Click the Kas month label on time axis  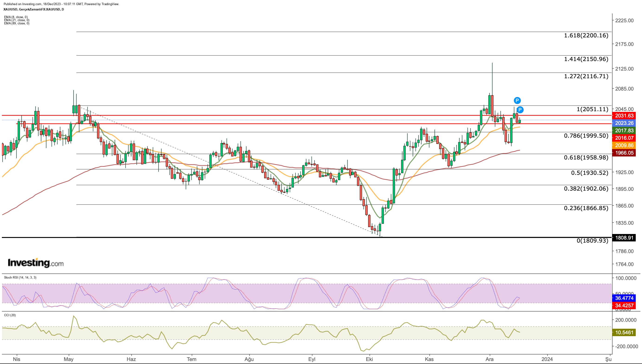429,359
